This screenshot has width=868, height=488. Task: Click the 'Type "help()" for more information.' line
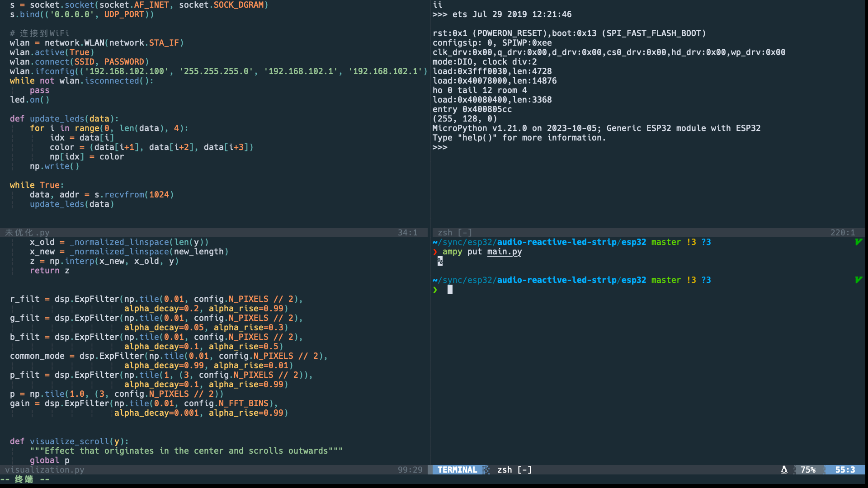[x=519, y=138]
